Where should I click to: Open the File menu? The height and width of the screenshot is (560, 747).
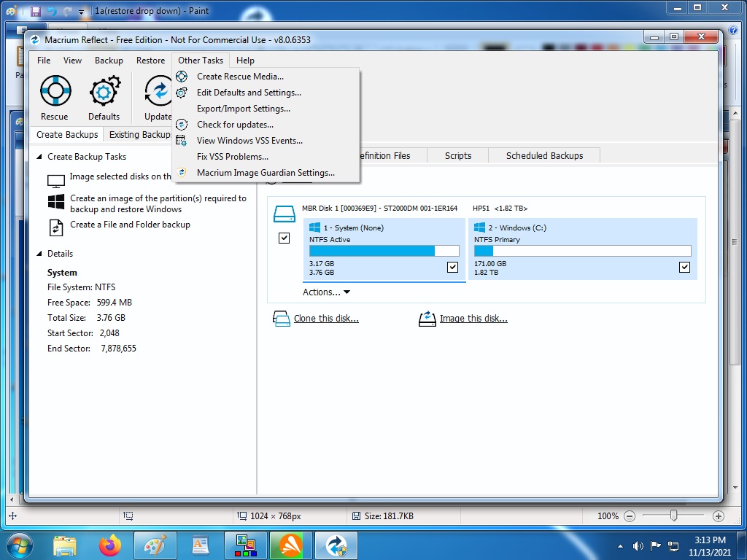tap(44, 61)
